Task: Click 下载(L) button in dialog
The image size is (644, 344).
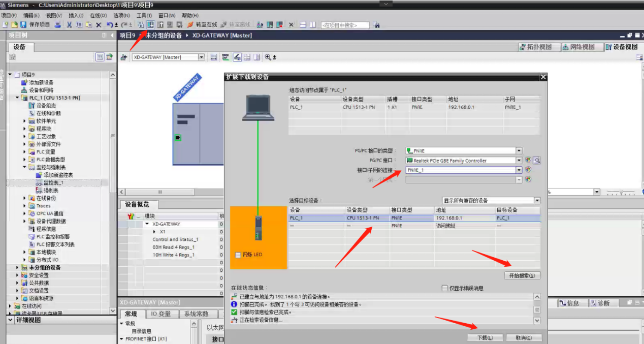Action: (485, 337)
